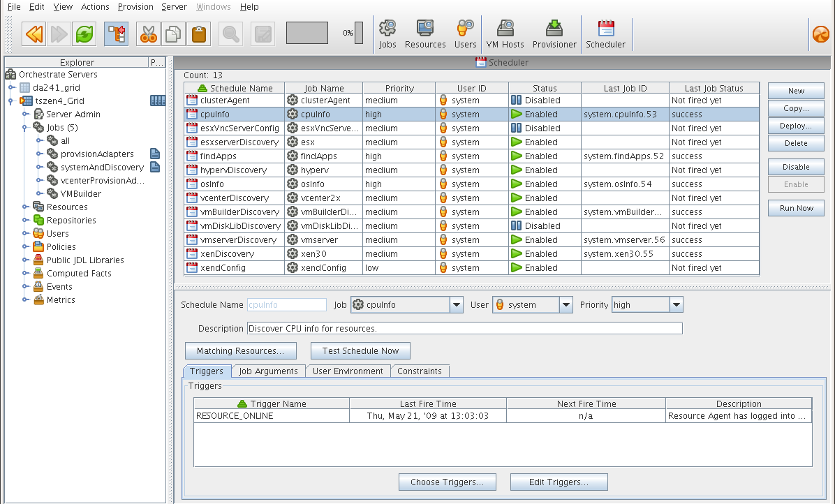The image size is (835, 504).
Task: Open the Provision menu
Action: (135, 7)
